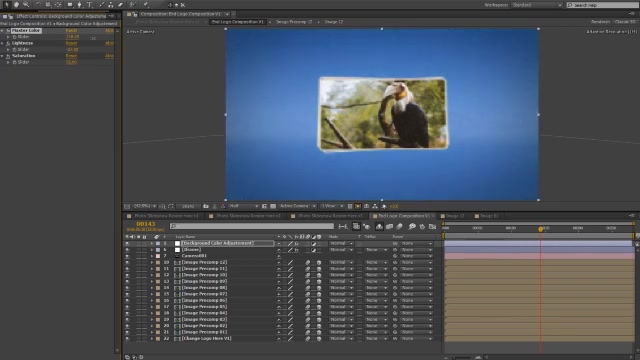The height and width of the screenshot is (360, 640).
Task: Toggle visibility of Change Logo Here V1 layer
Action: point(127,338)
